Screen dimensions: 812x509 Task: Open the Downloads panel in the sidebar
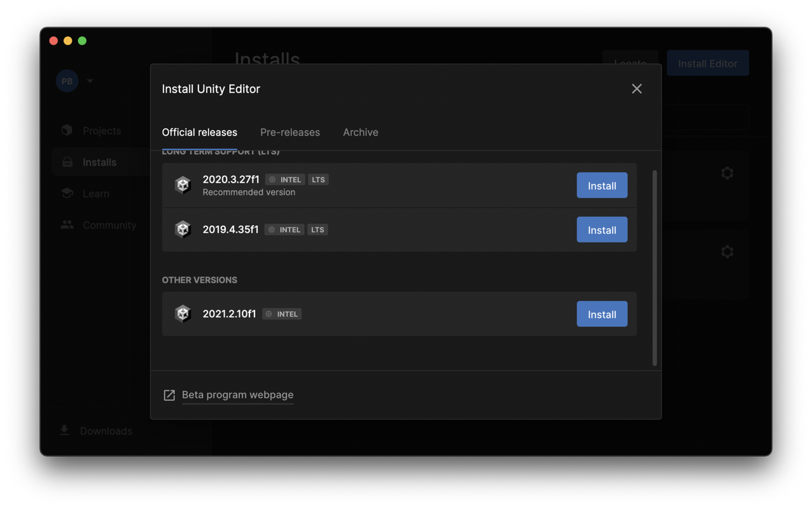click(x=95, y=431)
